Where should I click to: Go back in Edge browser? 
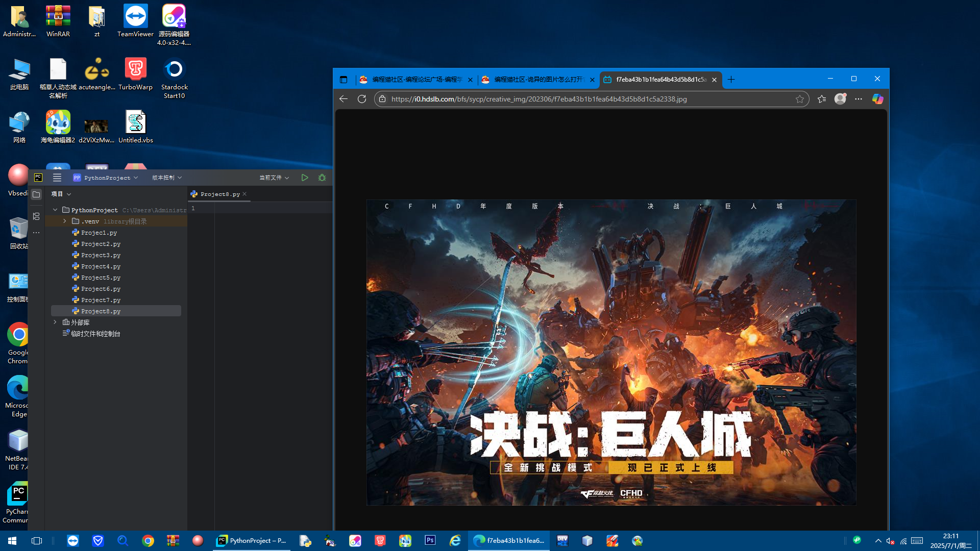tap(344, 99)
